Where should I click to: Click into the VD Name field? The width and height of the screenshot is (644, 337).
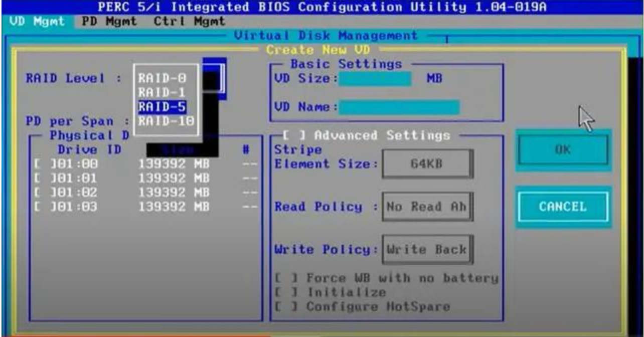coord(399,107)
